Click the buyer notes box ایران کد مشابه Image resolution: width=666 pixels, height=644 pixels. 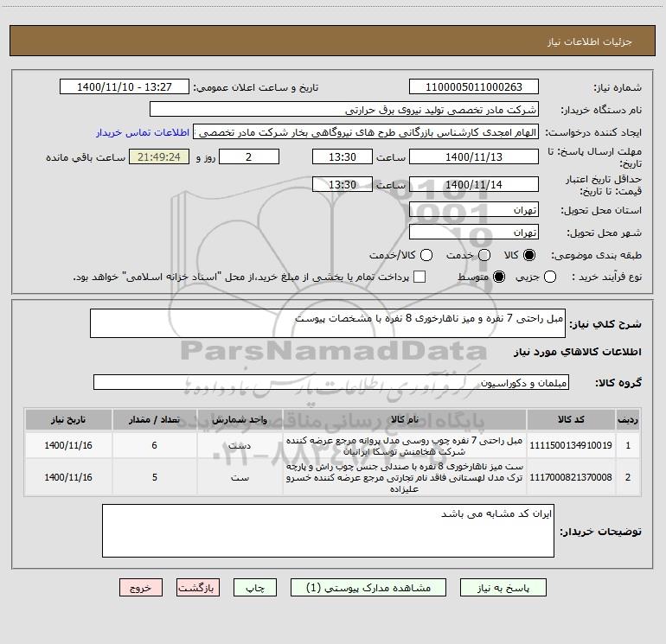(x=328, y=531)
